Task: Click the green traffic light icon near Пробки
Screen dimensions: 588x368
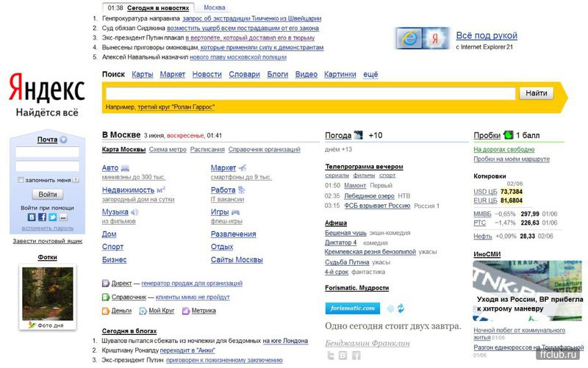Action: click(508, 135)
